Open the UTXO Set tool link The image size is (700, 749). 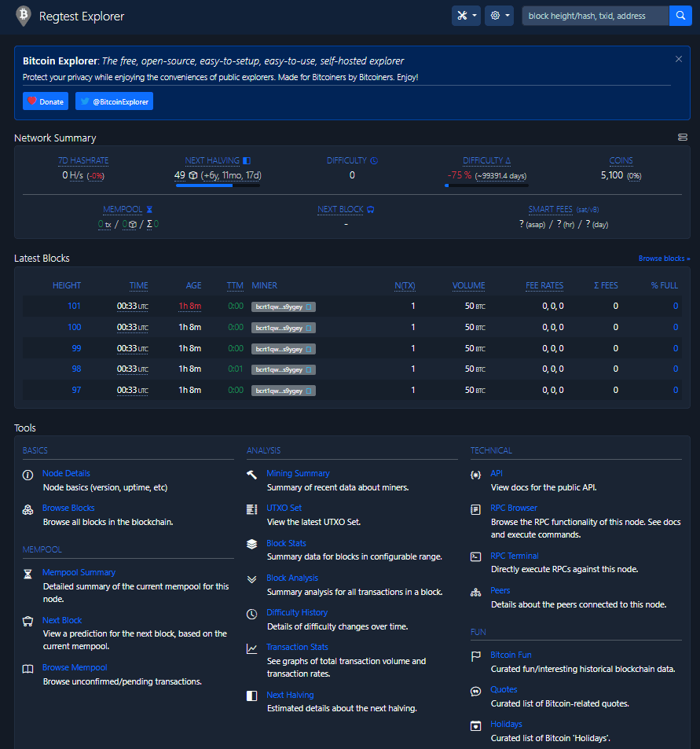pos(284,509)
